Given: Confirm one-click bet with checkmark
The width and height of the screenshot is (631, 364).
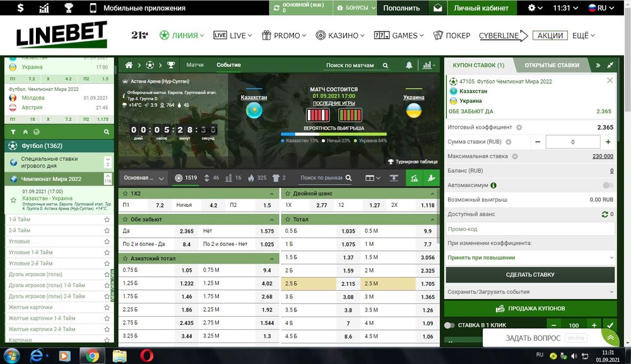Looking at the screenshot, I should pyautogui.click(x=610, y=325).
